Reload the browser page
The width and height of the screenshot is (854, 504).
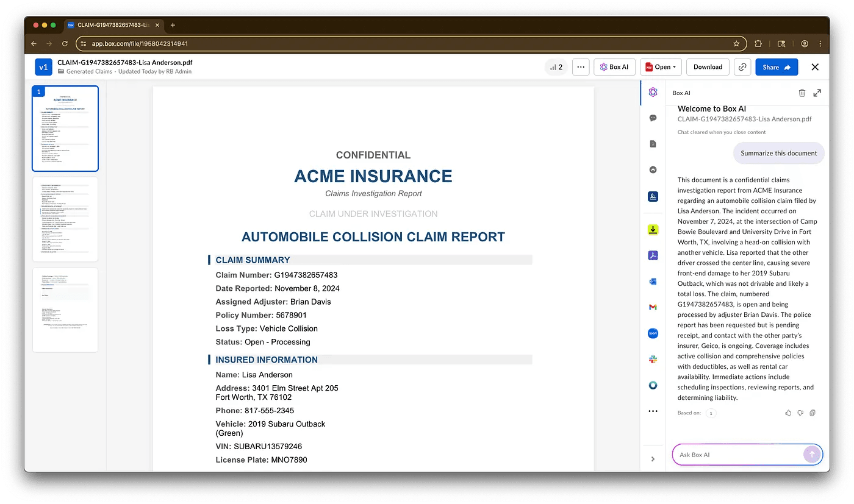point(64,44)
